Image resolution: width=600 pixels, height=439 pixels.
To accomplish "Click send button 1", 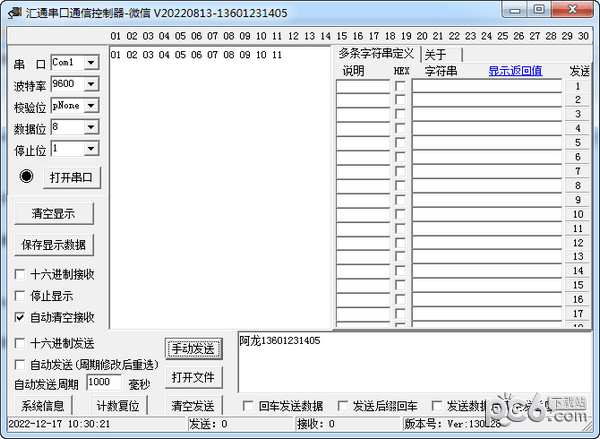I will click(x=577, y=86).
